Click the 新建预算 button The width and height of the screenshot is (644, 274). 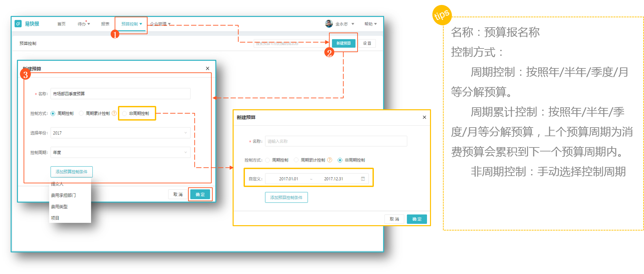pyautogui.click(x=343, y=43)
